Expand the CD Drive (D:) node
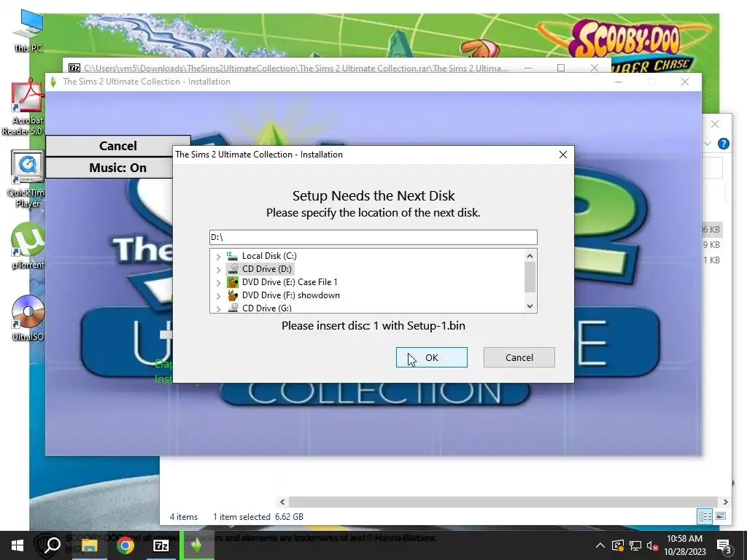The image size is (747, 560). 218,270
